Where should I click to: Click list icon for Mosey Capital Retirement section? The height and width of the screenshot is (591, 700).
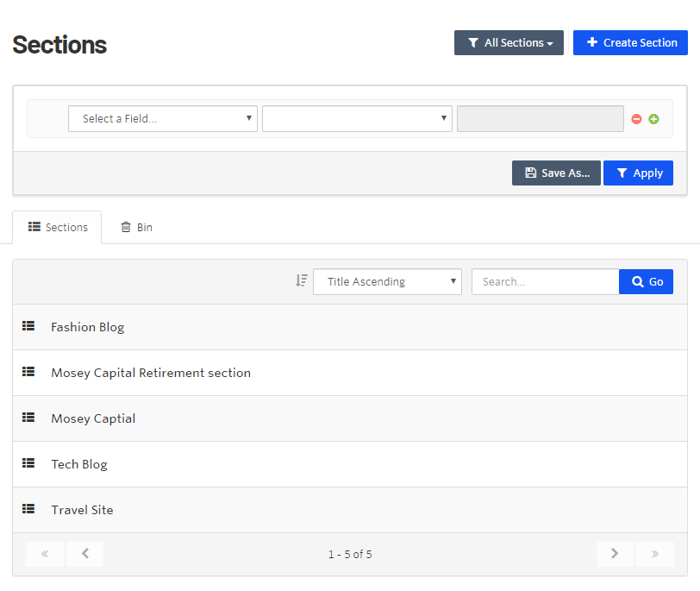click(x=28, y=372)
